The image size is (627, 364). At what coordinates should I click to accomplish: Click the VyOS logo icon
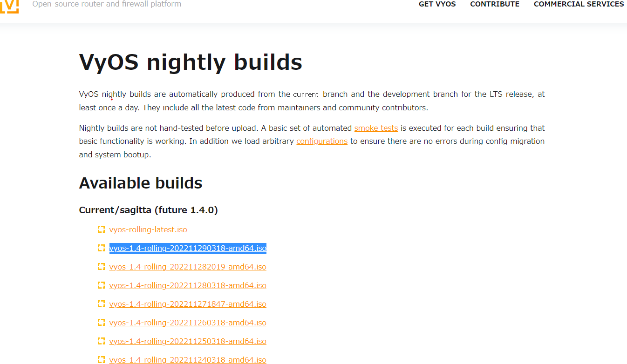[9, 6]
